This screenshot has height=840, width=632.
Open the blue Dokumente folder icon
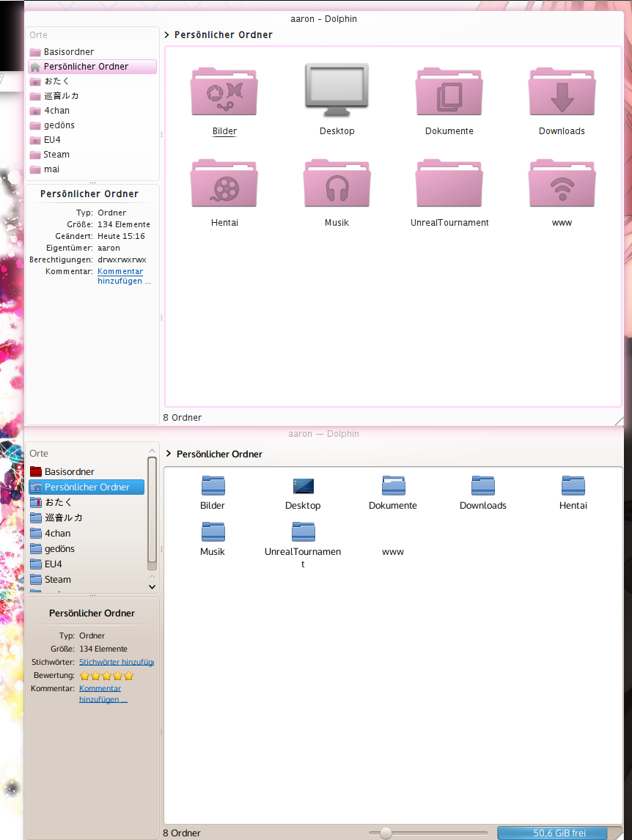point(393,485)
